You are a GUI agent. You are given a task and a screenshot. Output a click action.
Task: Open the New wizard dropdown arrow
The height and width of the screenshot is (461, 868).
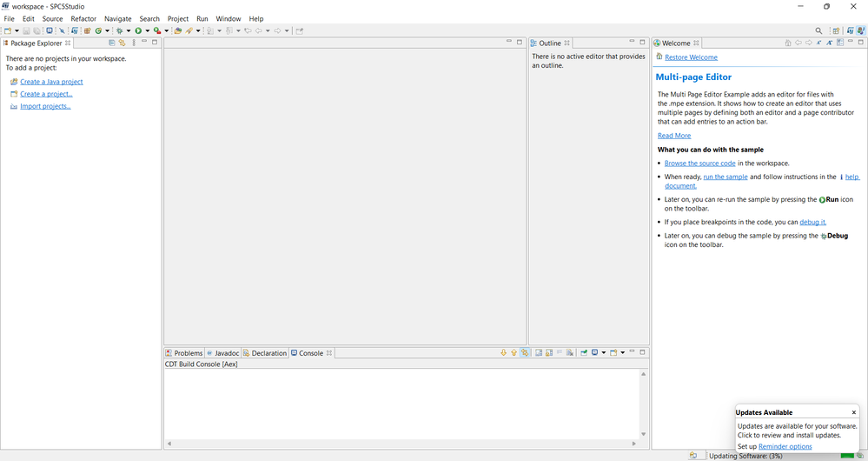17,31
